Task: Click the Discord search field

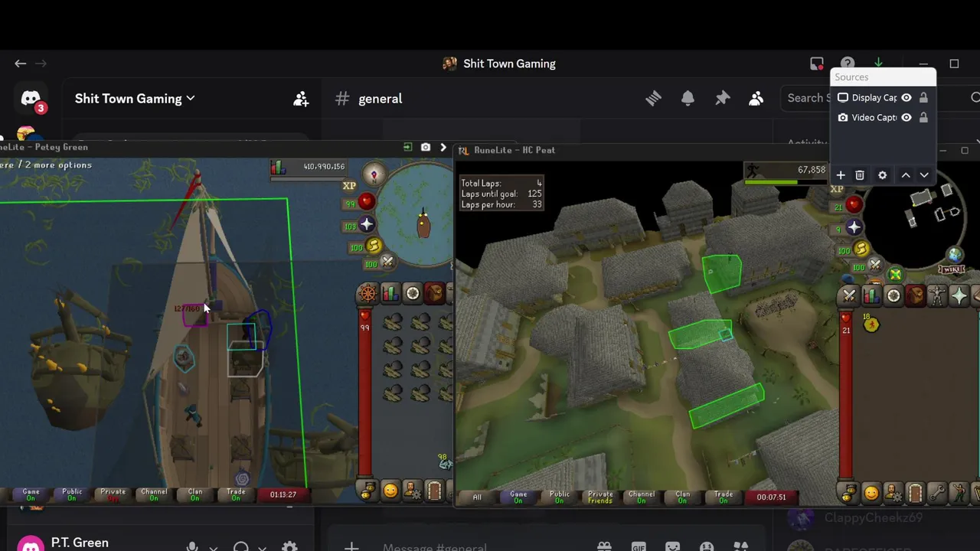Action: click(x=880, y=98)
